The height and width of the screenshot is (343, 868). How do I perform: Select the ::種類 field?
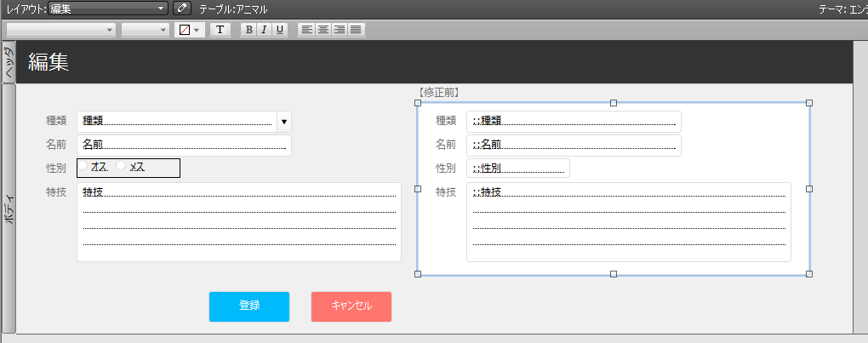pos(574,122)
